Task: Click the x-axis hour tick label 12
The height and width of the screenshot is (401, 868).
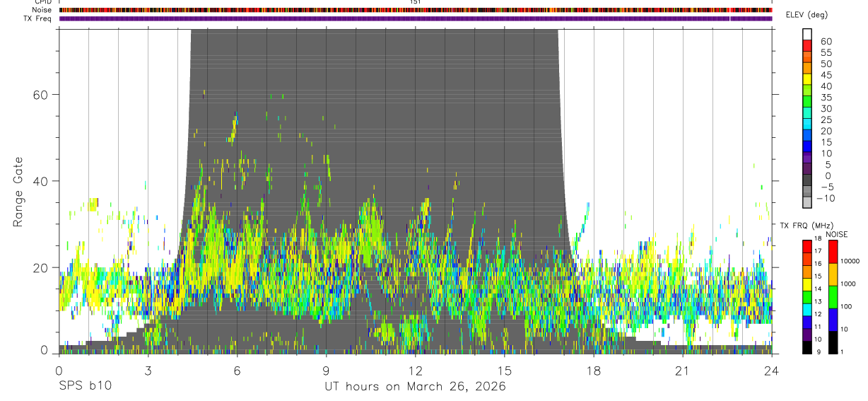Action: pyautogui.click(x=416, y=371)
